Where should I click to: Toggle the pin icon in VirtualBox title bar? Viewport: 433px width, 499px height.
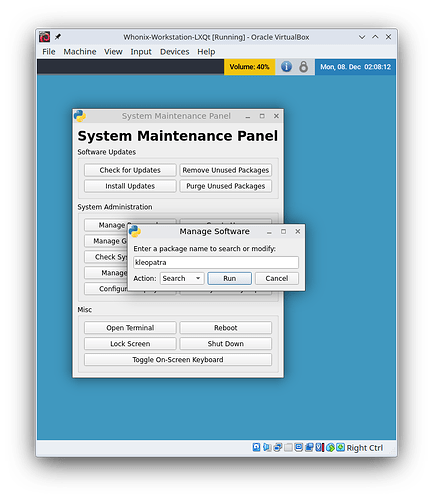click(x=58, y=37)
